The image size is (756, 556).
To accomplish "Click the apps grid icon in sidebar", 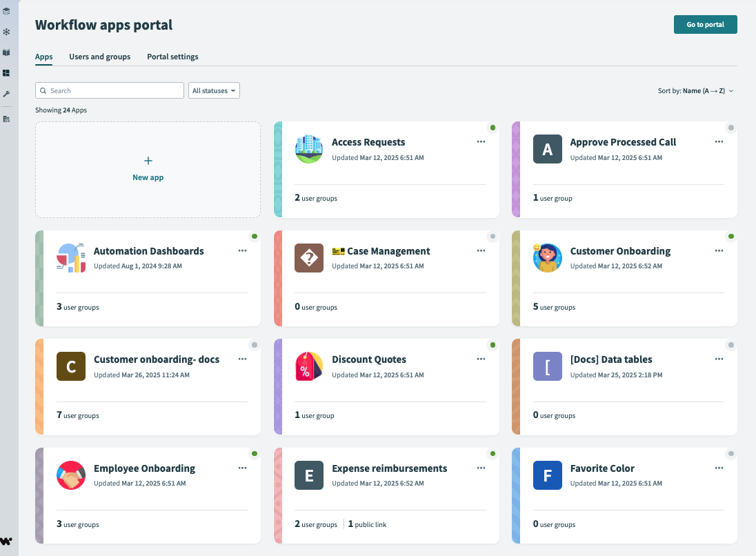I will click(7, 72).
